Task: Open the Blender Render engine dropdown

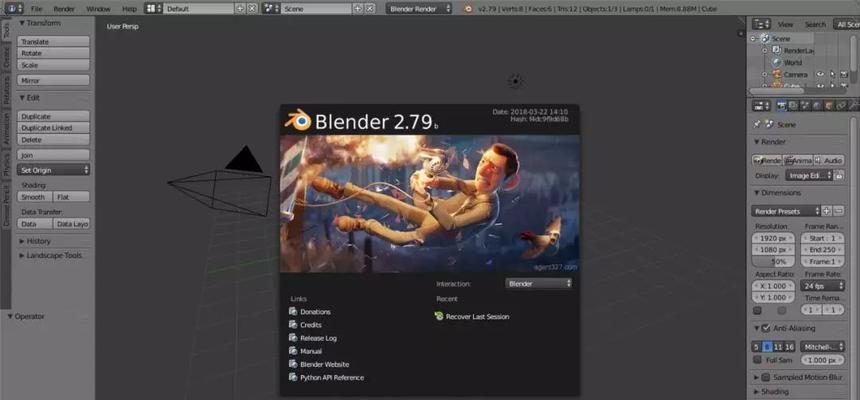Action: point(419,9)
